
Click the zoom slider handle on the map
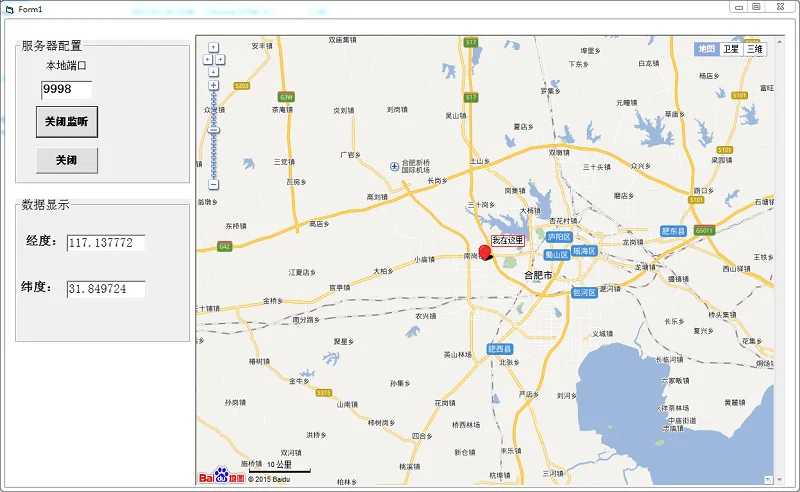214,130
